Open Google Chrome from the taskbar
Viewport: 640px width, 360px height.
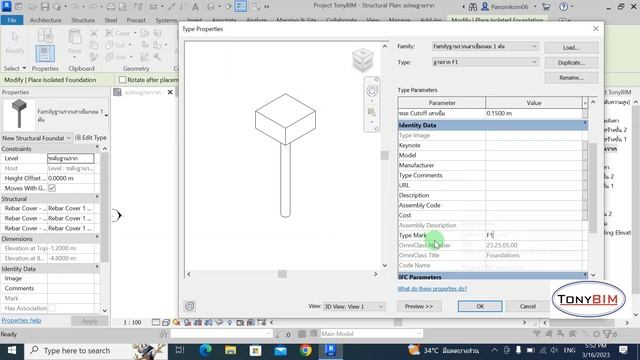(305, 350)
